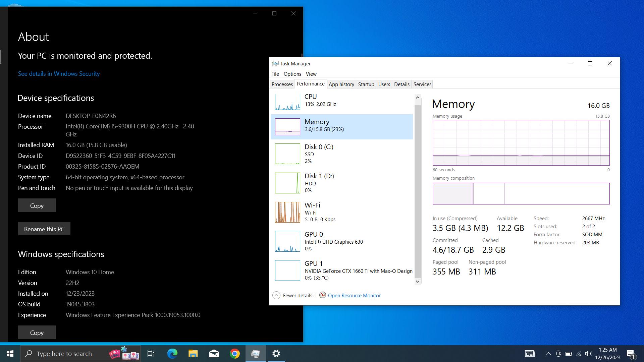Open Mail app from taskbar
644x362 pixels.
point(214,354)
